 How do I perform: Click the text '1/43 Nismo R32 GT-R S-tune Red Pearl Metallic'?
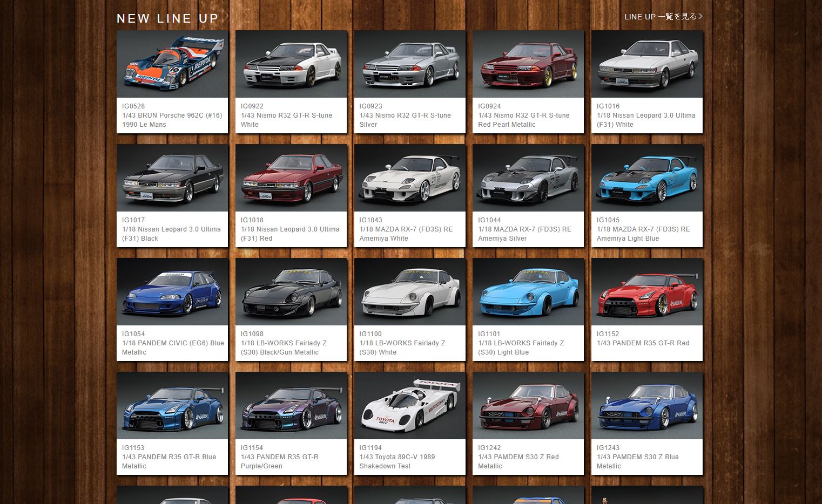(524, 120)
